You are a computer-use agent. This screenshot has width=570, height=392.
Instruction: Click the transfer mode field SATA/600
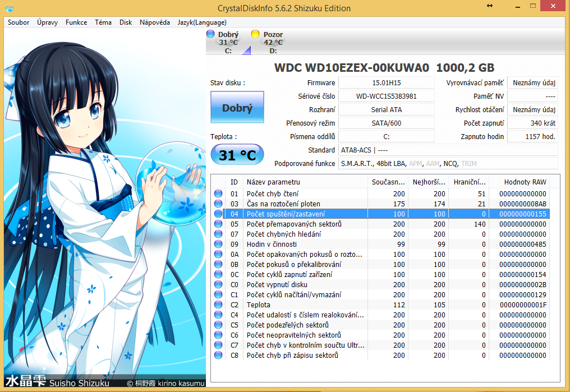coord(387,123)
